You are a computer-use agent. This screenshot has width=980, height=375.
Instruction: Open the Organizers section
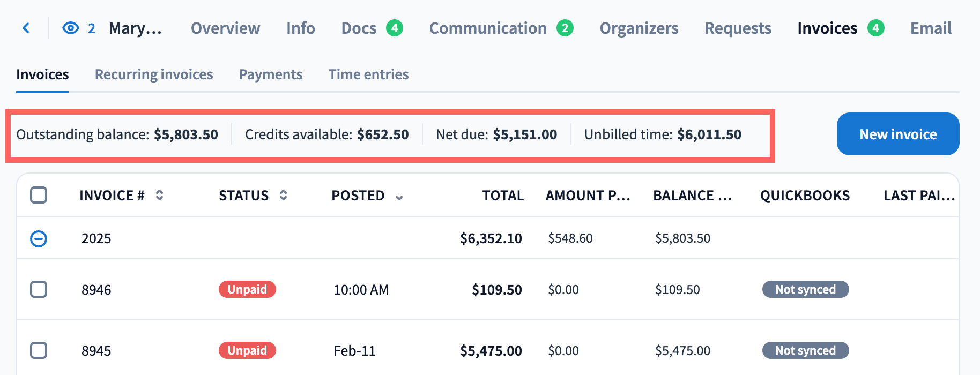pyautogui.click(x=639, y=28)
